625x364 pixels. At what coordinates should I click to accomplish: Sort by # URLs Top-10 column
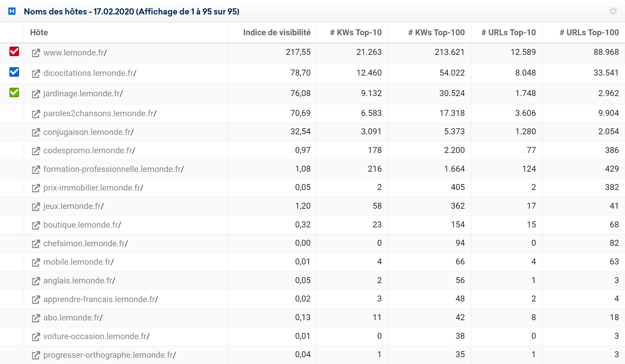[508, 32]
